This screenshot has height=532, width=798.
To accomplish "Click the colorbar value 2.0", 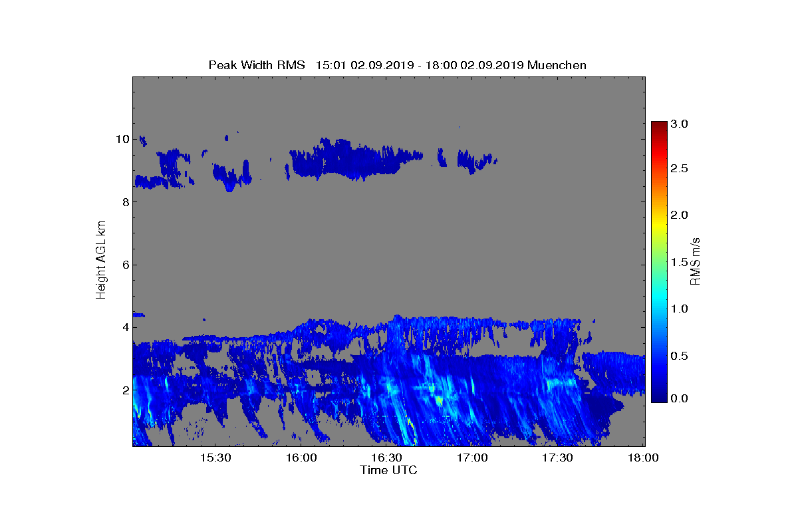I will (x=680, y=215).
